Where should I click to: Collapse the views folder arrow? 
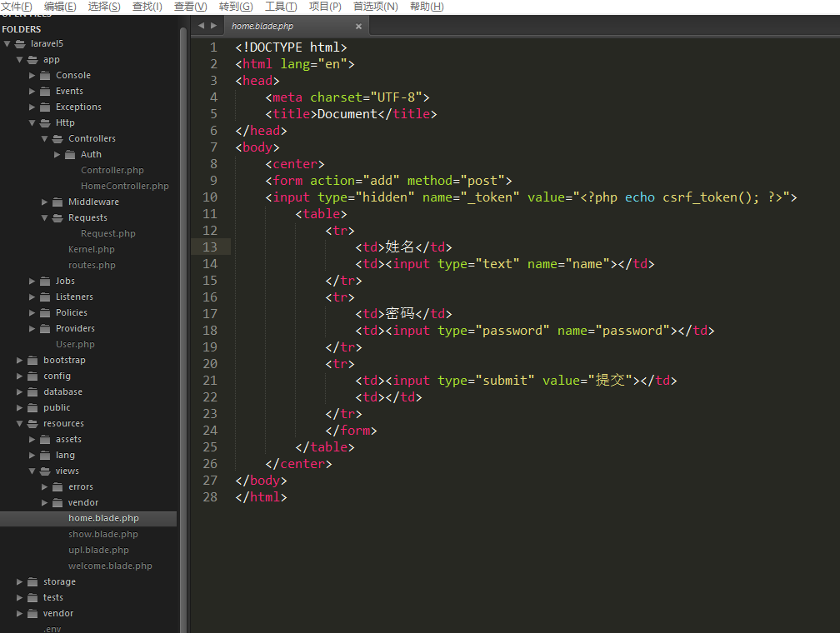32,471
